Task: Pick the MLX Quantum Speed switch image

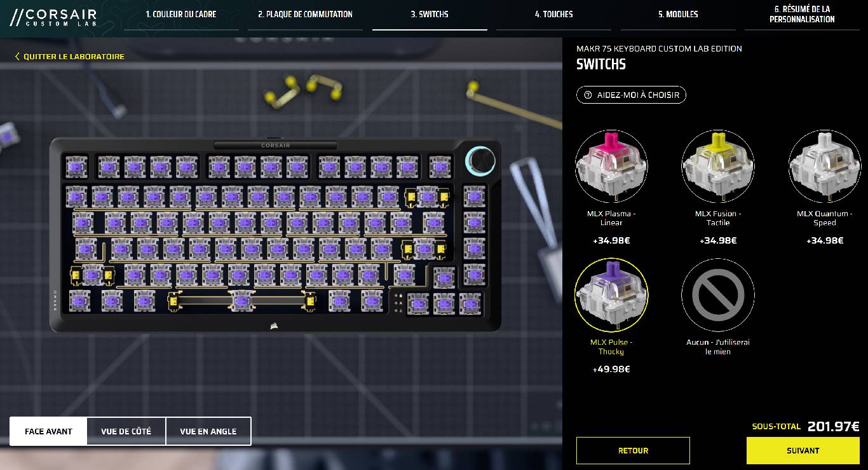Action: tap(825, 167)
